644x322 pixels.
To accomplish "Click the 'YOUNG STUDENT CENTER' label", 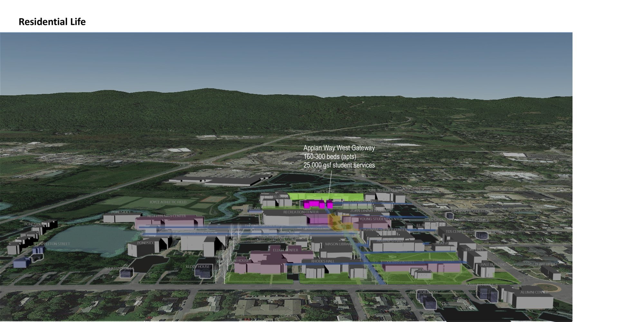I will [x=381, y=219].
